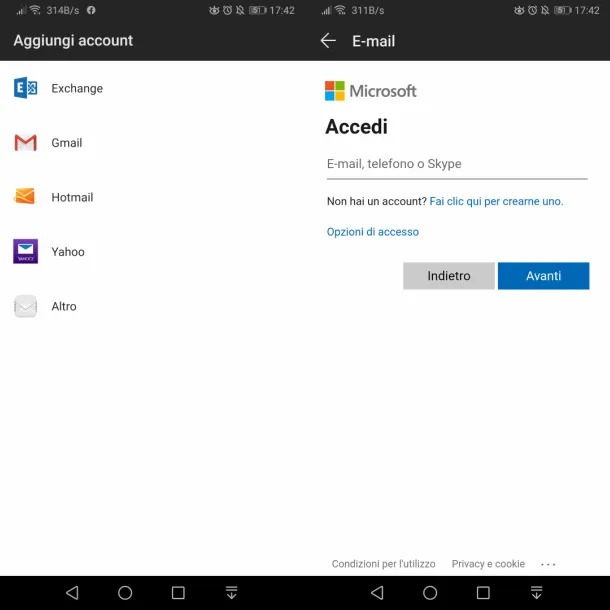The image size is (610, 610).
Task: Choose the Exchange label
Action: pos(77,88)
